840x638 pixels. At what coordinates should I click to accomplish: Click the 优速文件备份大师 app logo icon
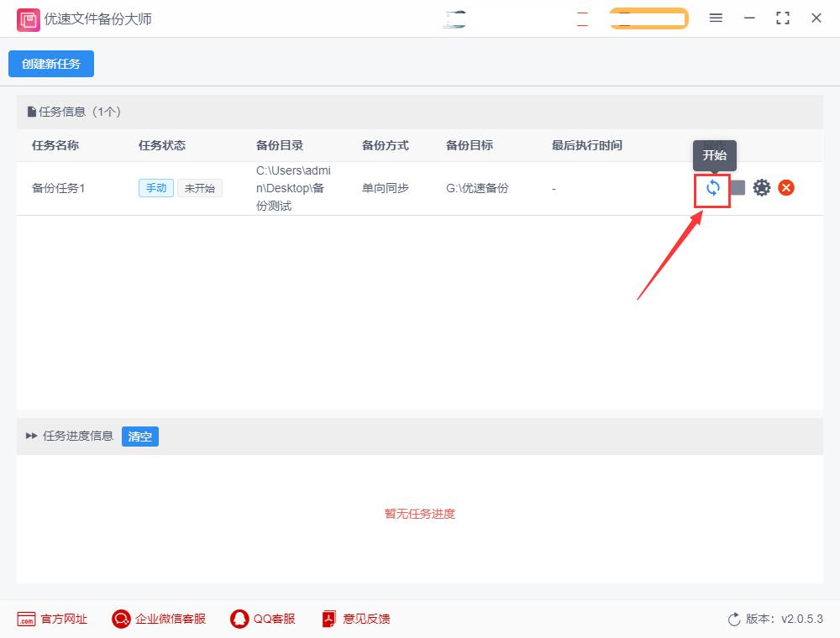click(x=28, y=18)
